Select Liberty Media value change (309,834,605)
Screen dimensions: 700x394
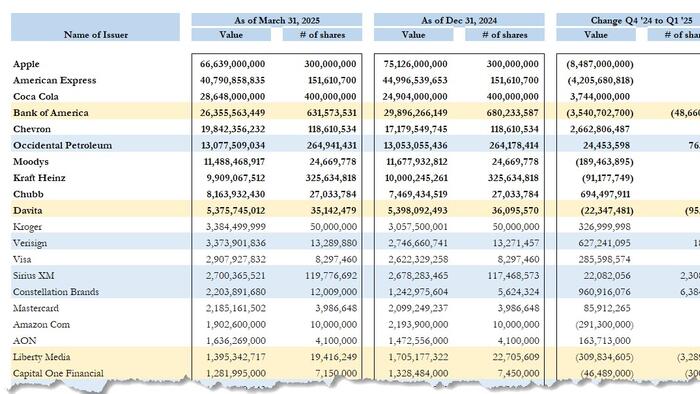click(x=604, y=357)
